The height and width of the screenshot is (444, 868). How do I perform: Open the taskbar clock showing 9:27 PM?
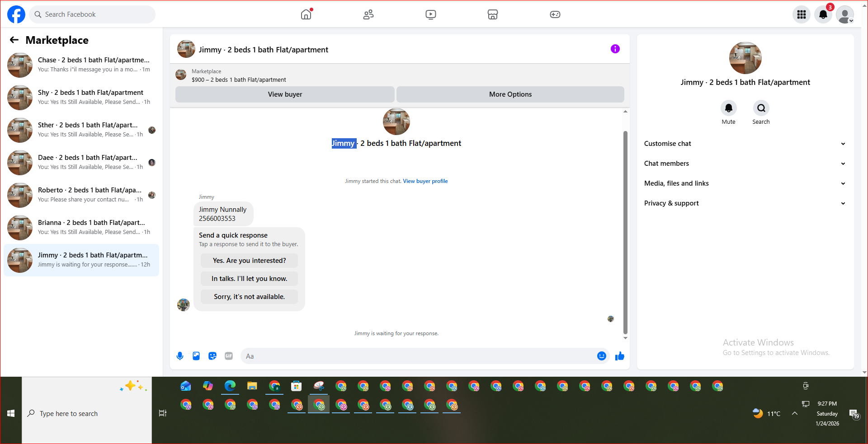[827, 413]
